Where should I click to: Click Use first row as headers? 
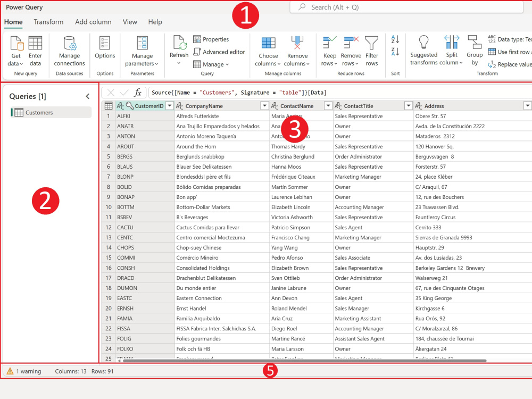click(510, 52)
